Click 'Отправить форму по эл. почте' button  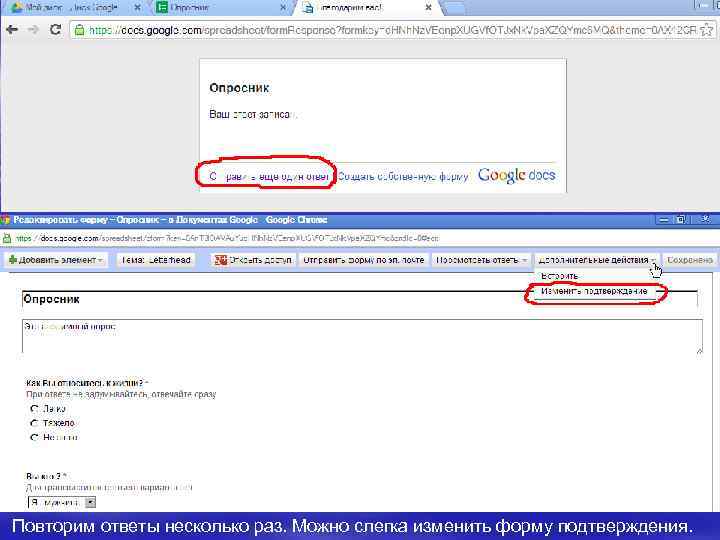pos(364,260)
